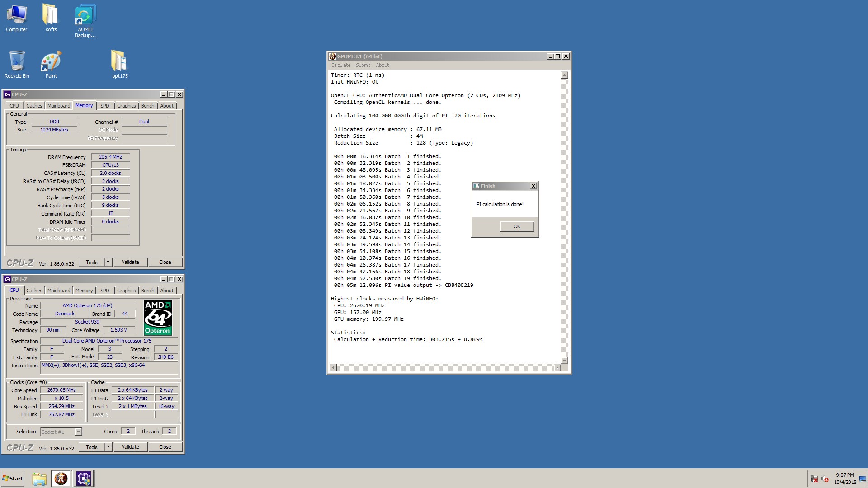Minimize the GPUPI window

tap(550, 56)
